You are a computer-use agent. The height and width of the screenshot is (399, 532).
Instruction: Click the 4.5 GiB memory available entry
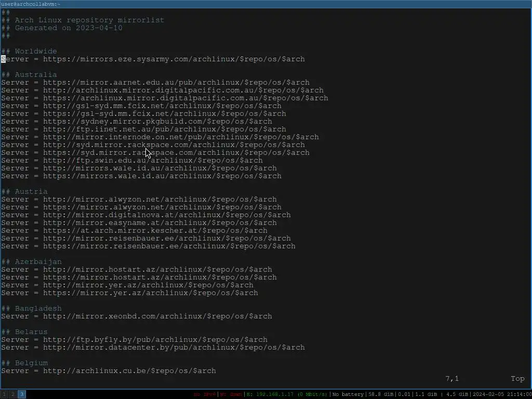tap(457, 394)
